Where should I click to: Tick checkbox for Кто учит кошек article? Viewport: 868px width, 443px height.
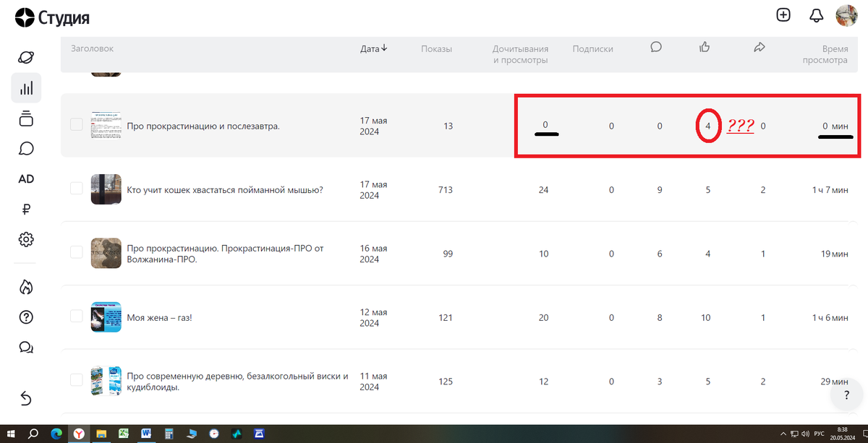pos(76,188)
